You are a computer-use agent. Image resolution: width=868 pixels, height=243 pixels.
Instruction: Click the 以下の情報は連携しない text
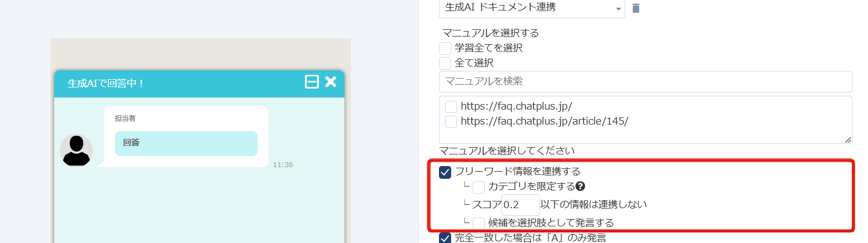pos(594,205)
